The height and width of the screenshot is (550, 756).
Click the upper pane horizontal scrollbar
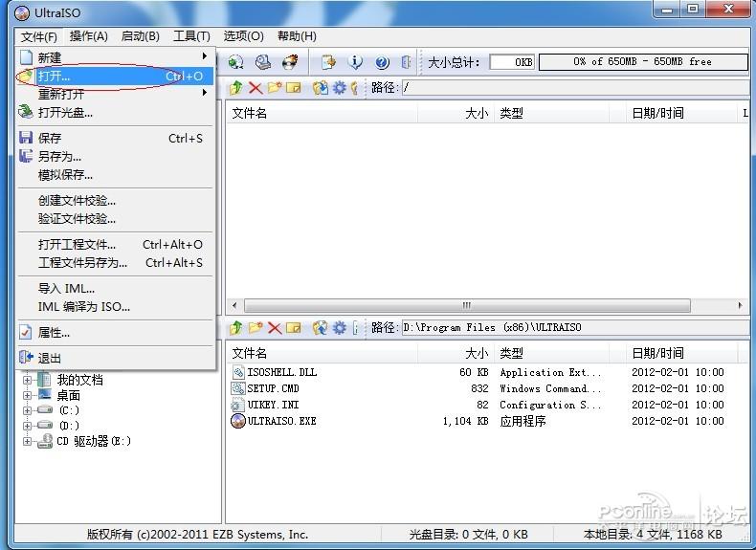(x=467, y=305)
